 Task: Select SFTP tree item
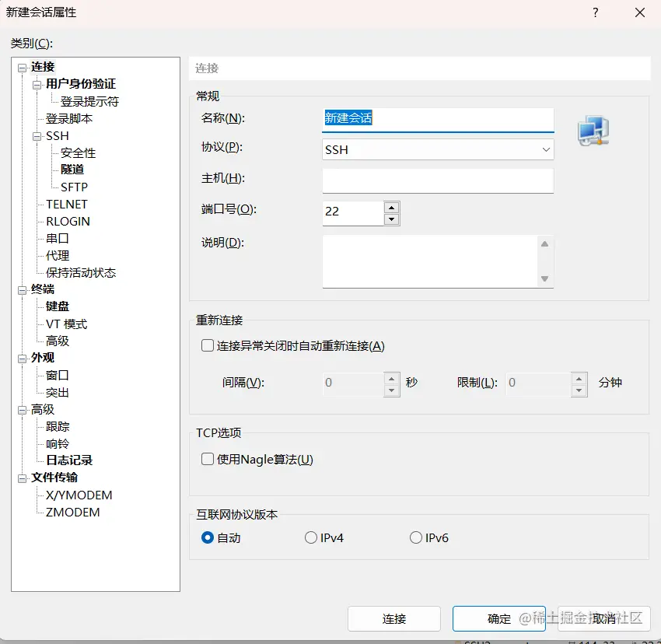pyautogui.click(x=74, y=187)
